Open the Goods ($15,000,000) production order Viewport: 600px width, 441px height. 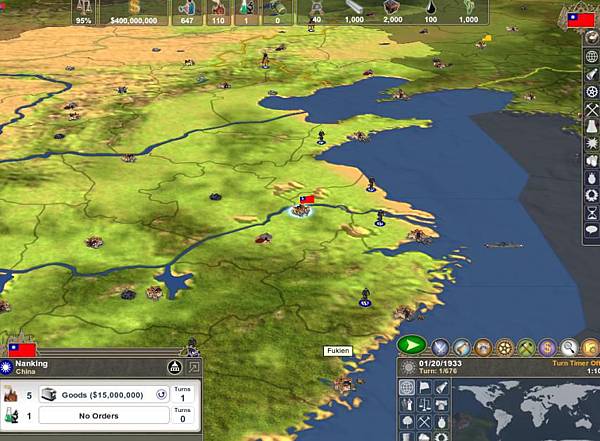104,395
